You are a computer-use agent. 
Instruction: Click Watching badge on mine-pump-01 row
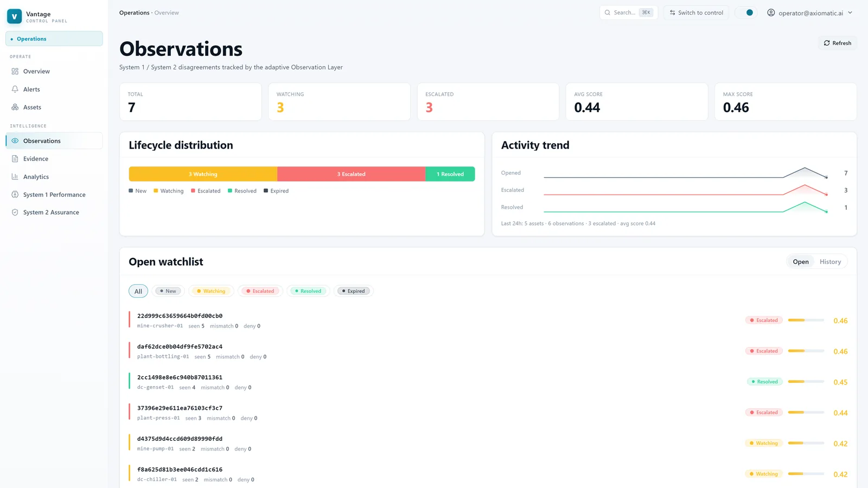click(764, 444)
